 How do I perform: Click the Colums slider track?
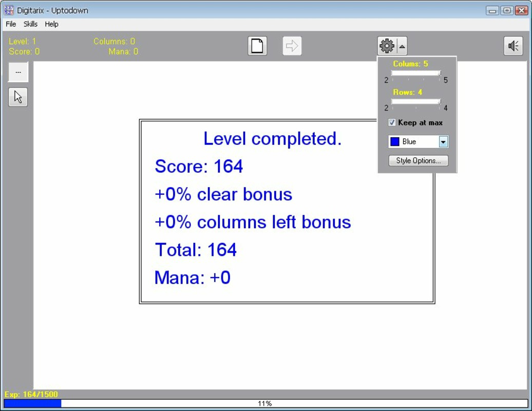[416, 73]
